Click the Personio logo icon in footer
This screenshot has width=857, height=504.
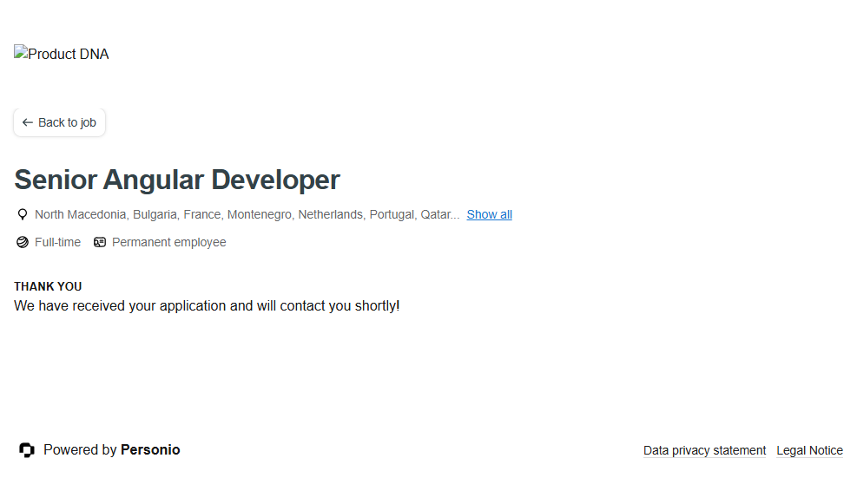27,449
